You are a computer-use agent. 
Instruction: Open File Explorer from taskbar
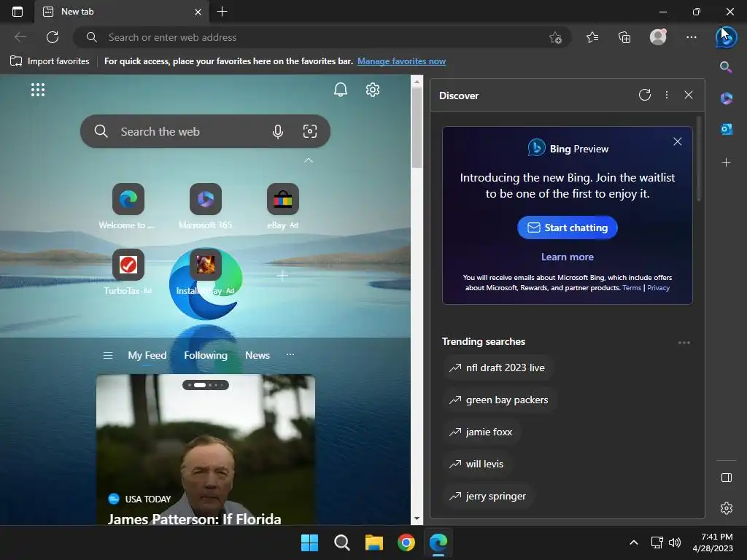click(374, 542)
